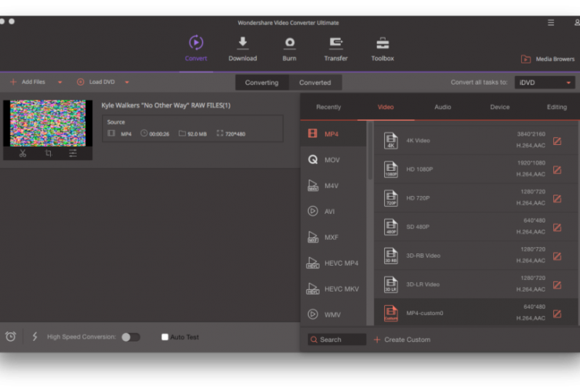
Task: Toggle High Speed Conversion switch
Action: tap(131, 337)
